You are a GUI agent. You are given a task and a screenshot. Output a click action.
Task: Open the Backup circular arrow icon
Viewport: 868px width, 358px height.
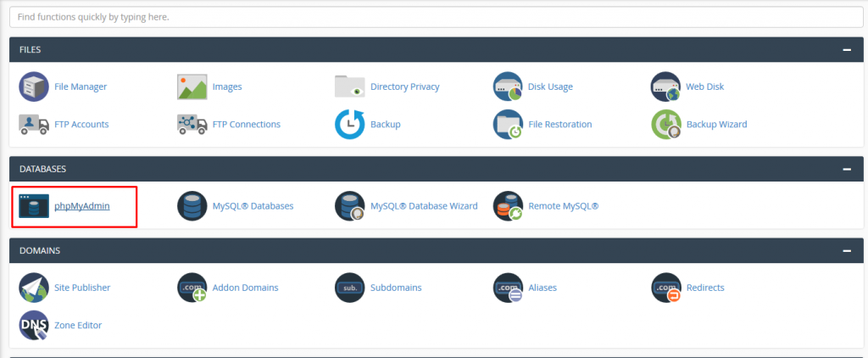coord(350,124)
